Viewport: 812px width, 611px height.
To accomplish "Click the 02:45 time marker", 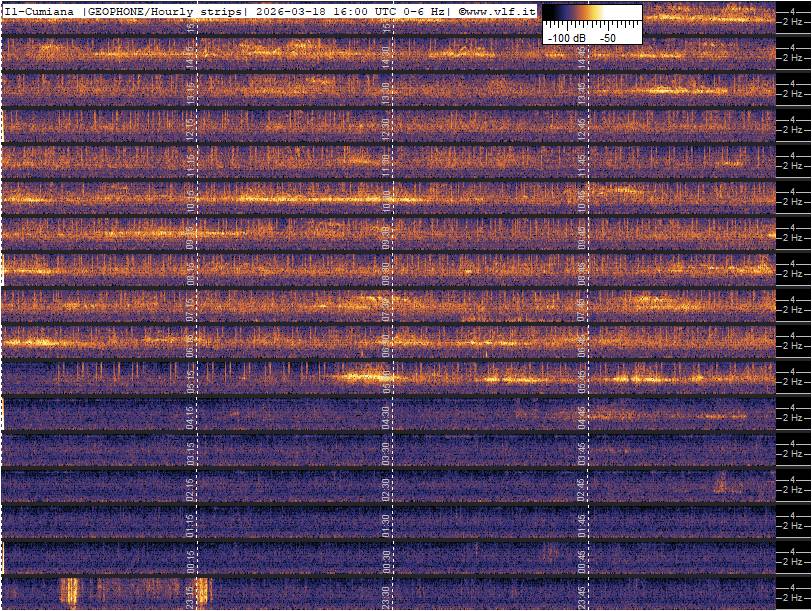I will click(x=582, y=489).
